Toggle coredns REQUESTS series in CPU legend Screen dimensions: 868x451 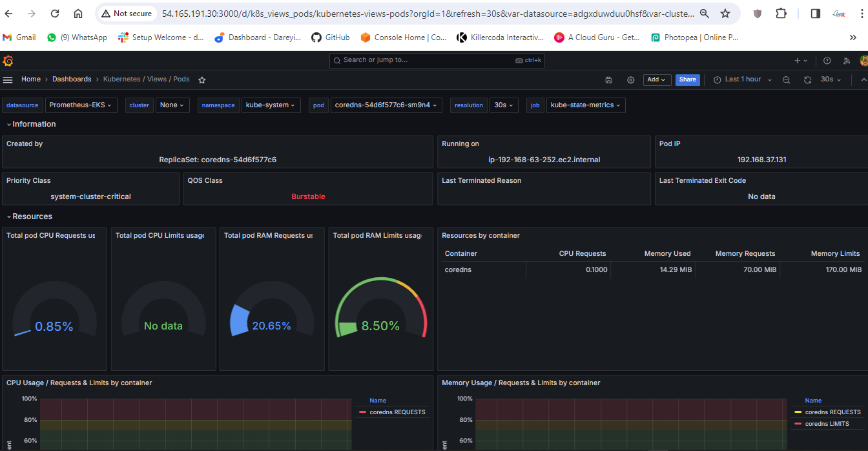[x=397, y=412]
